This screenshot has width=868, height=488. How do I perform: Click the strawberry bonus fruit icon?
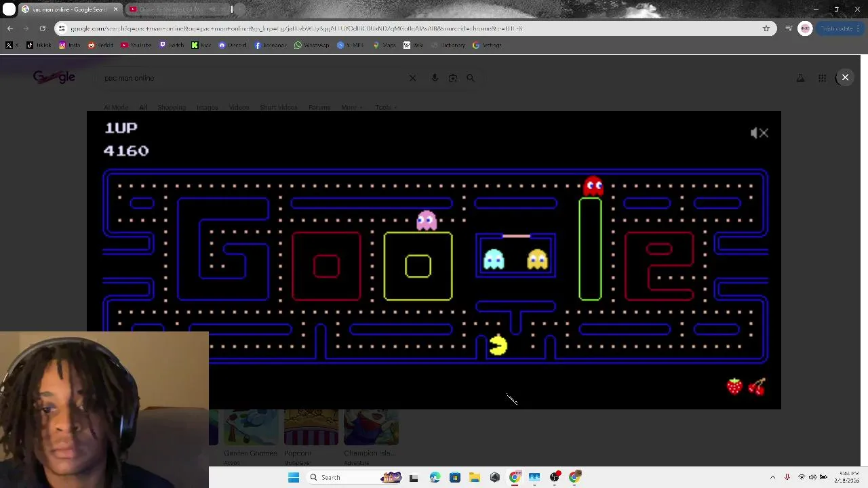734,386
